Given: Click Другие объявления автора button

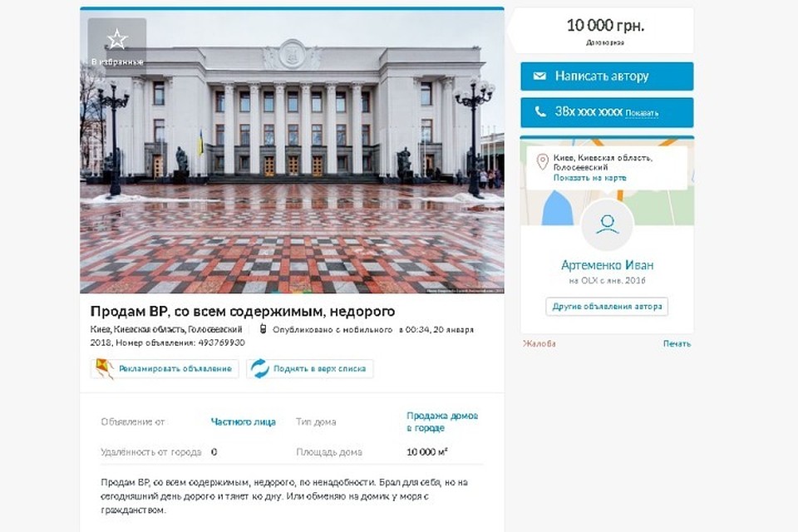Looking at the screenshot, I should [x=607, y=307].
